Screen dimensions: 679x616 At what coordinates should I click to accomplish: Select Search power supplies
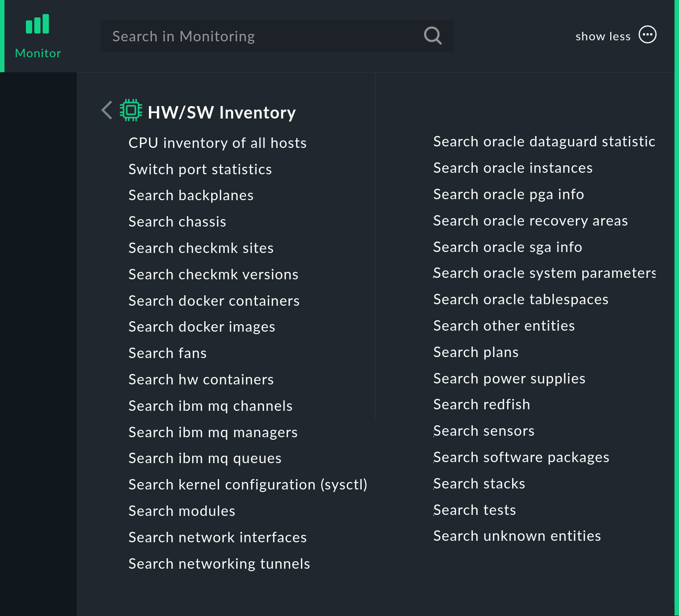(x=509, y=378)
